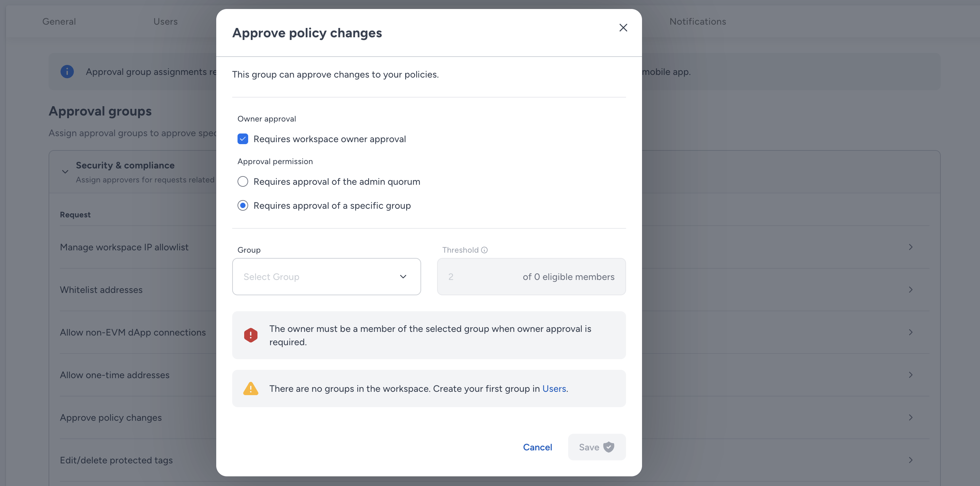980x486 pixels.
Task: Switch to the General tab
Action: [59, 22]
